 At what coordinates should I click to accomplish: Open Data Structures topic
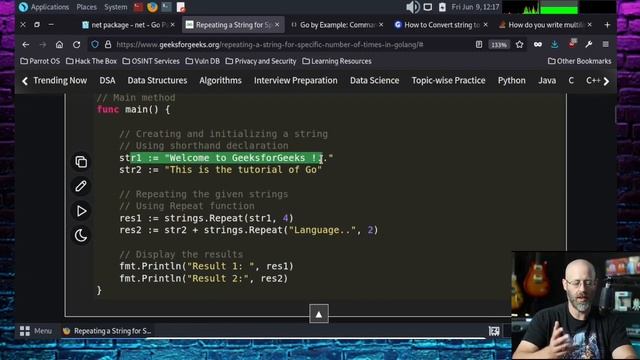[x=157, y=80]
